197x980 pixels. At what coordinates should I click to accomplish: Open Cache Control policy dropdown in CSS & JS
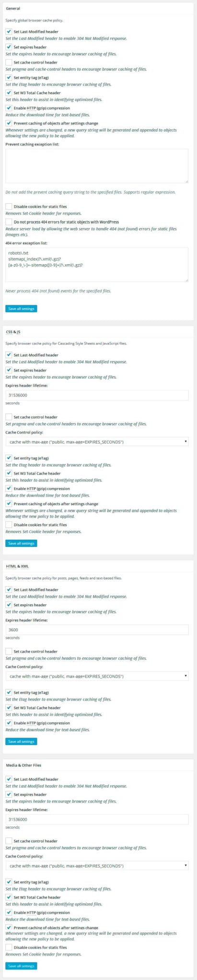pyautogui.click(x=97, y=442)
